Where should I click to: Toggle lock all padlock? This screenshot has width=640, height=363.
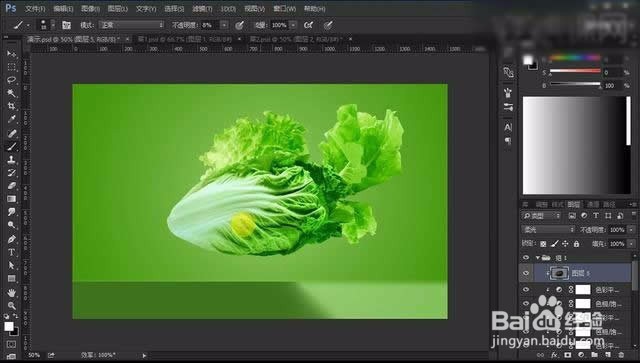(x=576, y=244)
